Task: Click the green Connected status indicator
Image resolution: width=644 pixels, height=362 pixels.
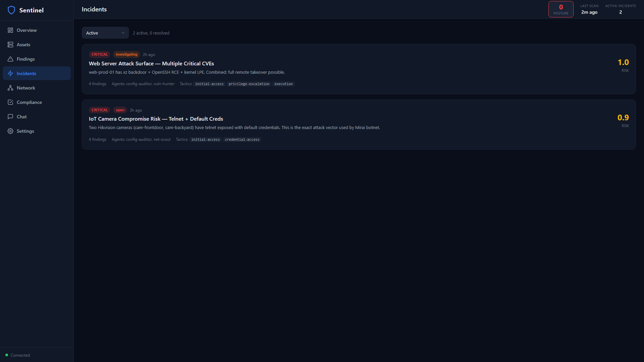Action: point(7,355)
